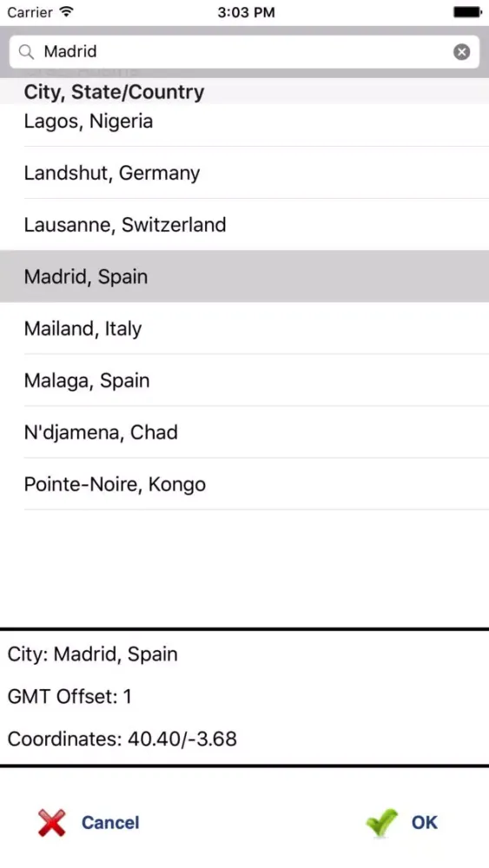Viewport: 489px width, 868px height.
Task: Tap the Coordinates 40.40/-3.68 line
Action: click(122, 739)
